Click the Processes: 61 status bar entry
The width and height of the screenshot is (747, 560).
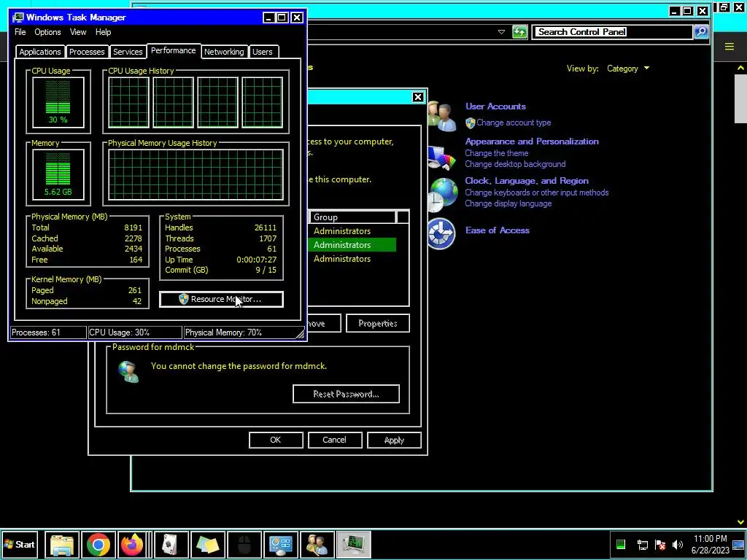(48, 332)
